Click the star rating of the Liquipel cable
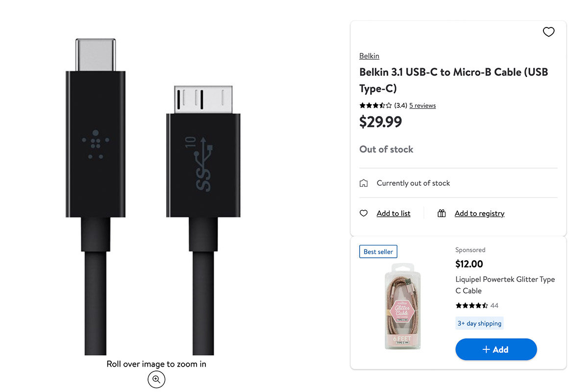588x392 pixels. 471,306
